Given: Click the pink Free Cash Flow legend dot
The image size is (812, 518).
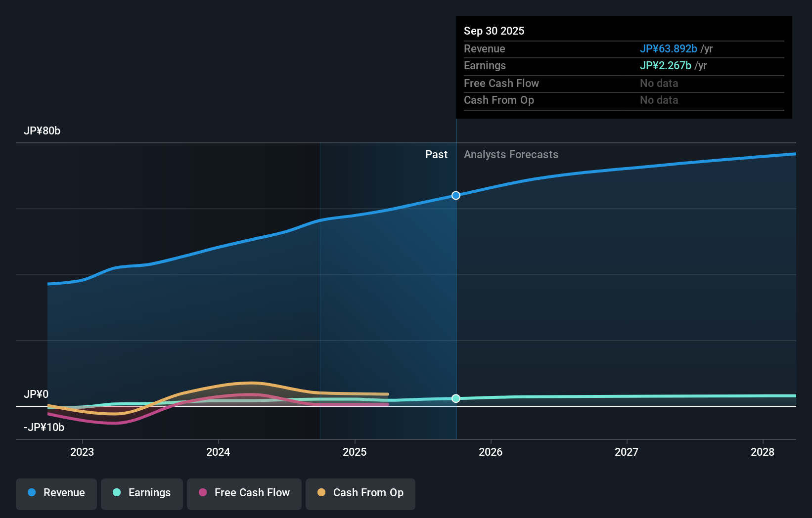Looking at the screenshot, I should [x=202, y=492].
